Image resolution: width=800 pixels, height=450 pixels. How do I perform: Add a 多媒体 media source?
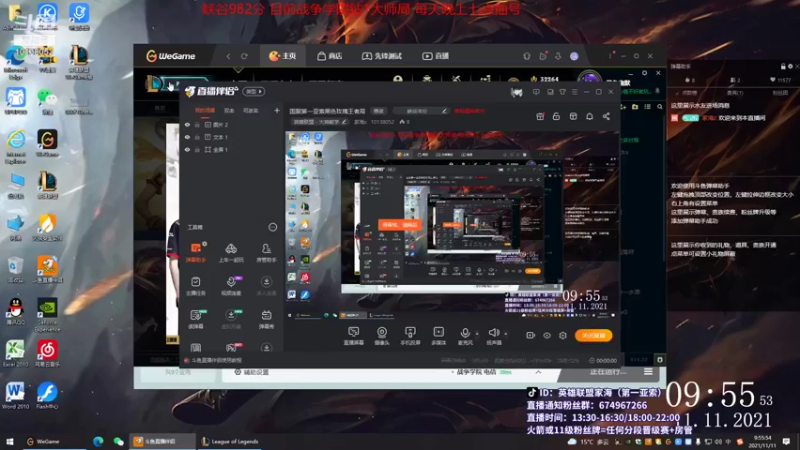point(438,336)
